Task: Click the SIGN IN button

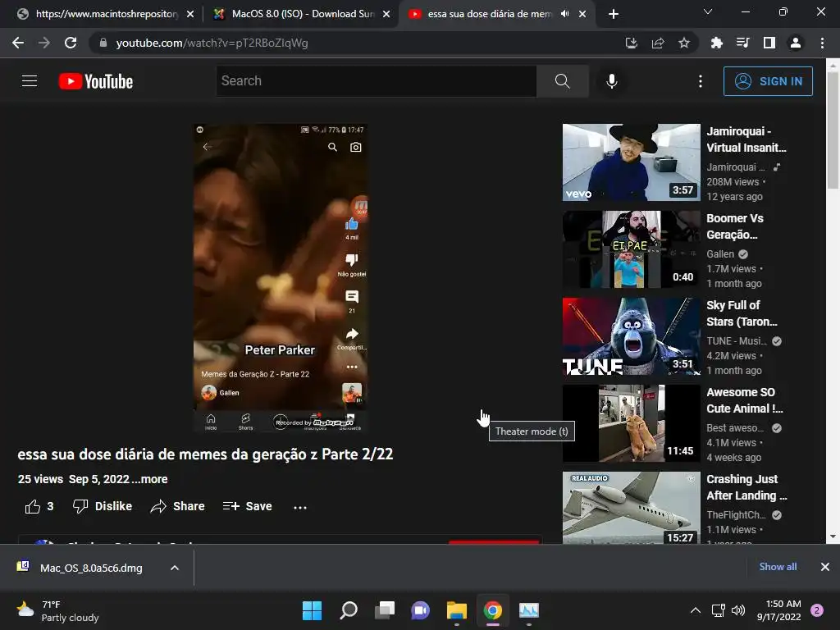Action: 768,81
